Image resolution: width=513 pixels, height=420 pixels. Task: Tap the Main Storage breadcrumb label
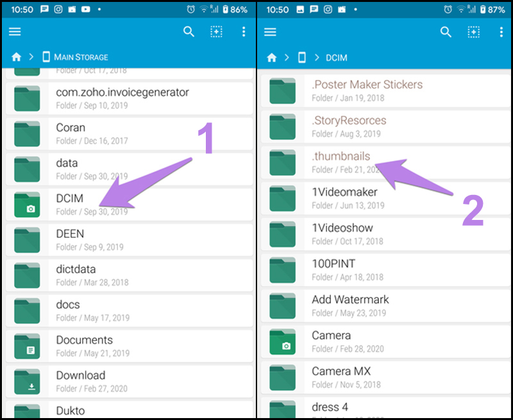click(x=81, y=57)
